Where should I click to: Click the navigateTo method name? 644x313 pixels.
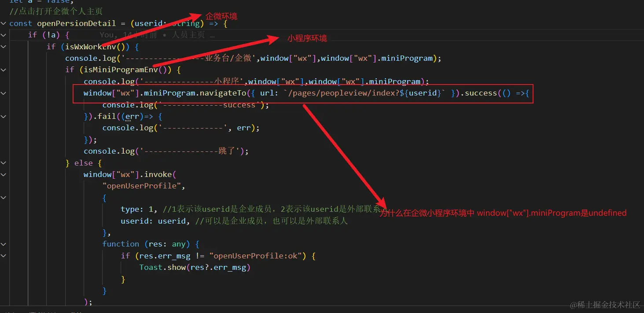point(223,93)
